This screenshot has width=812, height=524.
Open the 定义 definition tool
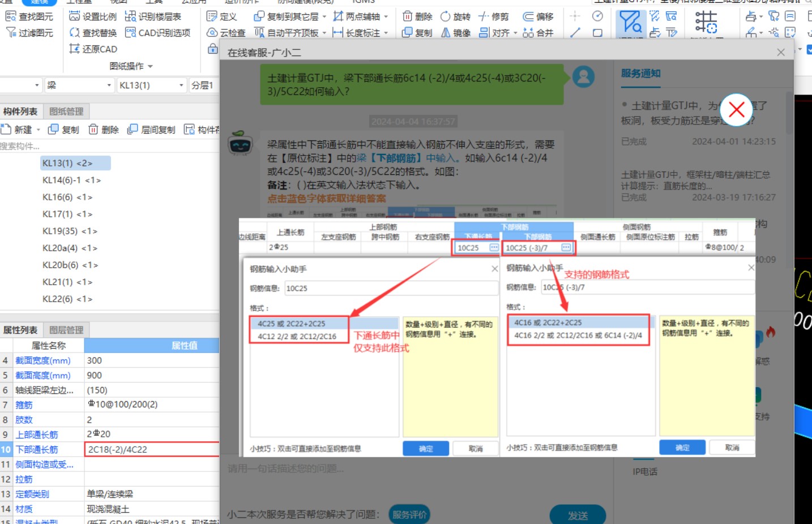221,16
